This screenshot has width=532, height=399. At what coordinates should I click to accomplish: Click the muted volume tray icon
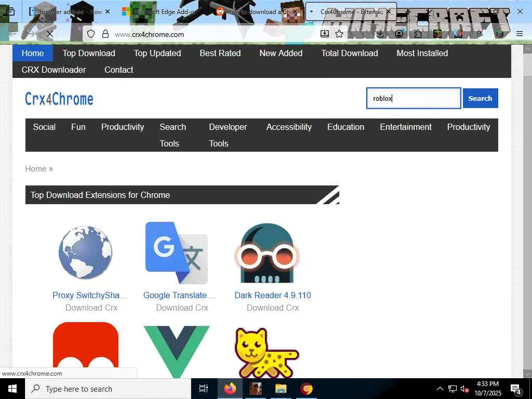tap(465, 389)
